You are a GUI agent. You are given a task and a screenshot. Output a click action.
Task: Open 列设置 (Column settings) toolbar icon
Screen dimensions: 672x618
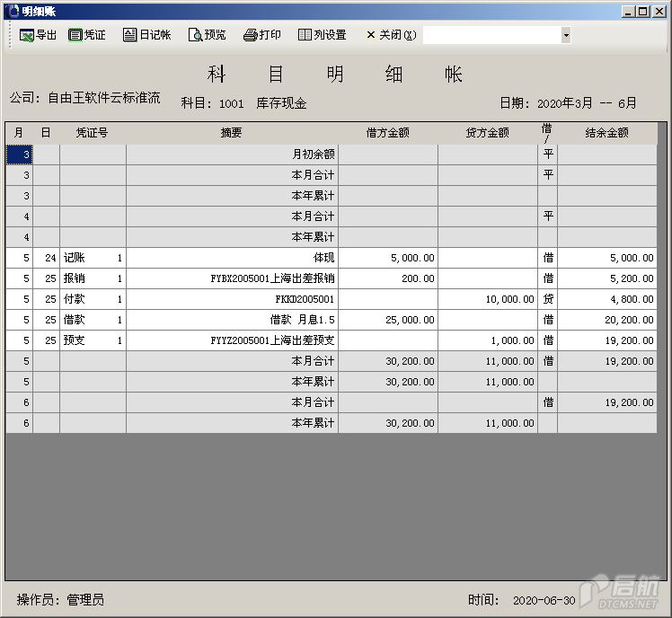click(305, 35)
